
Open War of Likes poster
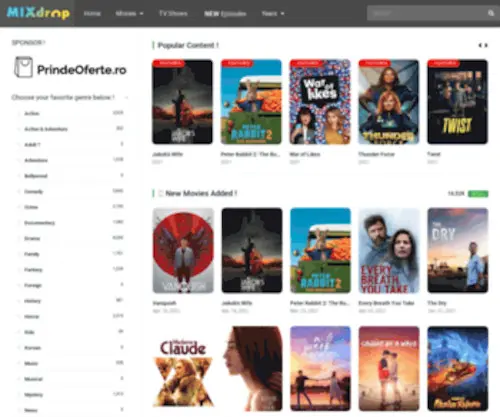320,102
